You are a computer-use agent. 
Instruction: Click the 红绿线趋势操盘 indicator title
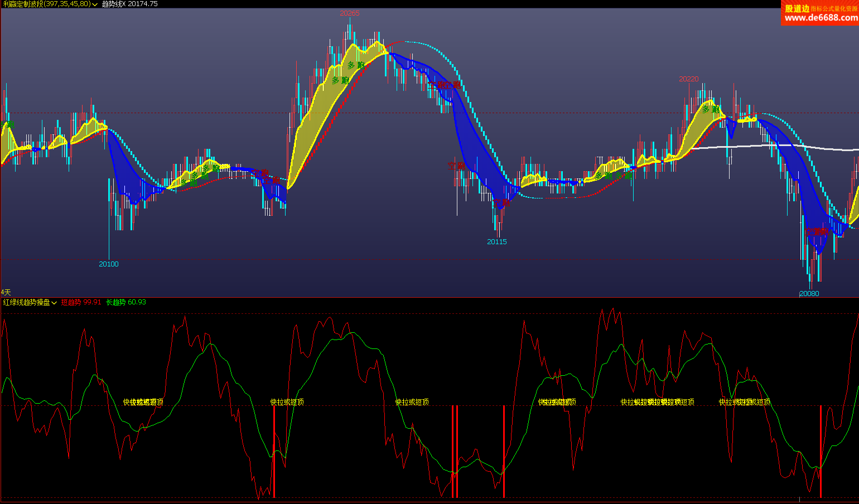26,302
